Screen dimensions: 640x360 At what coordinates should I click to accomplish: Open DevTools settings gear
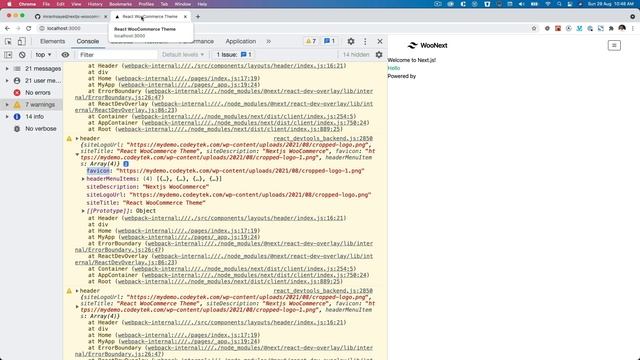click(351, 41)
